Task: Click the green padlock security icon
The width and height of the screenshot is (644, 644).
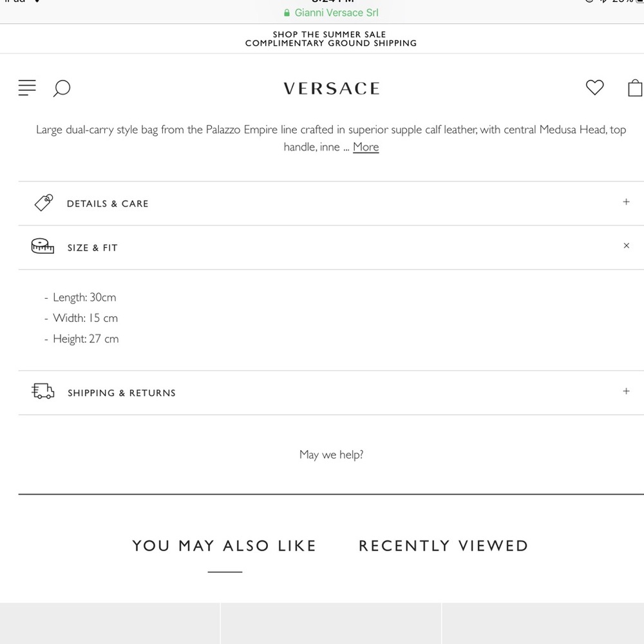Action: [x=287, y=13]
